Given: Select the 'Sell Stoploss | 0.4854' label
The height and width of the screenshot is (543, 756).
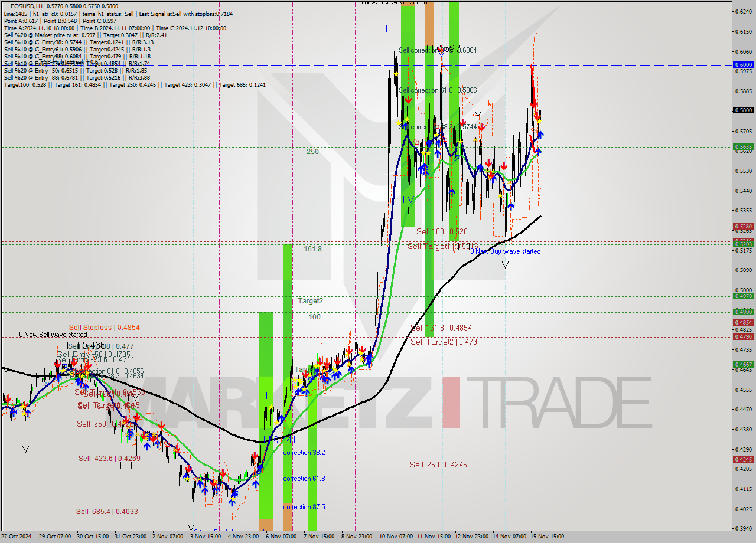Looking at the screenshot, I should coord(104,327).
